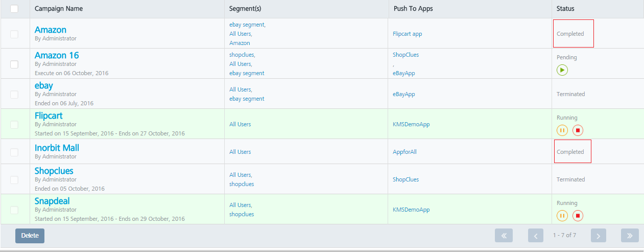Open the Shopclues campaign
This screenshot has height=252, width=644.
54,171
